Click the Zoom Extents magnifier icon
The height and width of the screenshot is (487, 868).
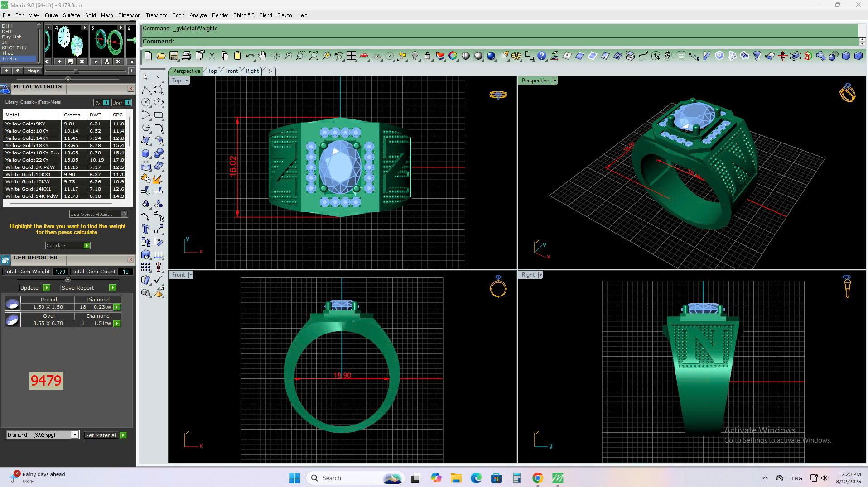click(313, 56)
